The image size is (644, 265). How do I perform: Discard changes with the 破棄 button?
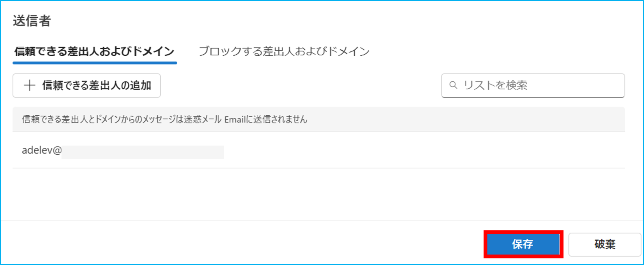click(604, 244)
